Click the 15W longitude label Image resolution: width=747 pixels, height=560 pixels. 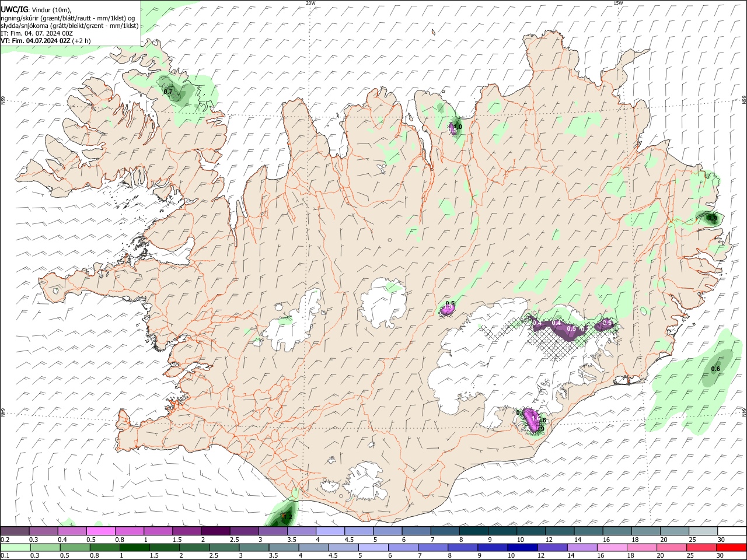618,3
